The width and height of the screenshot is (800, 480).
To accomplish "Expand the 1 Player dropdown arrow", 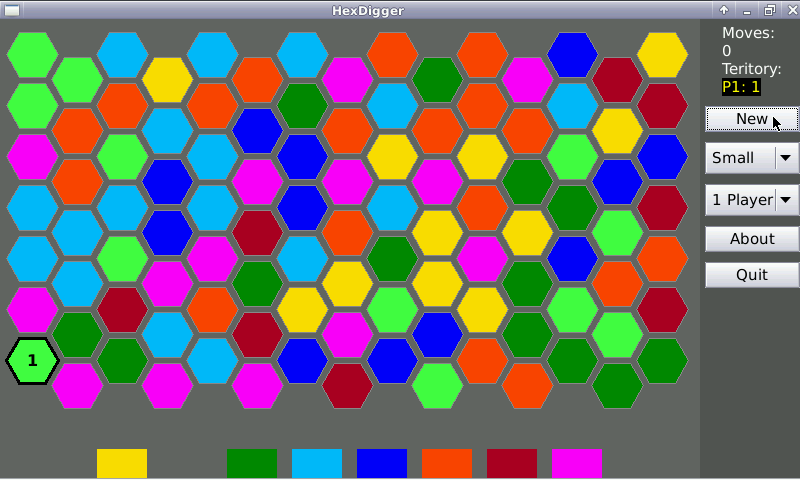I will [786, 200].
